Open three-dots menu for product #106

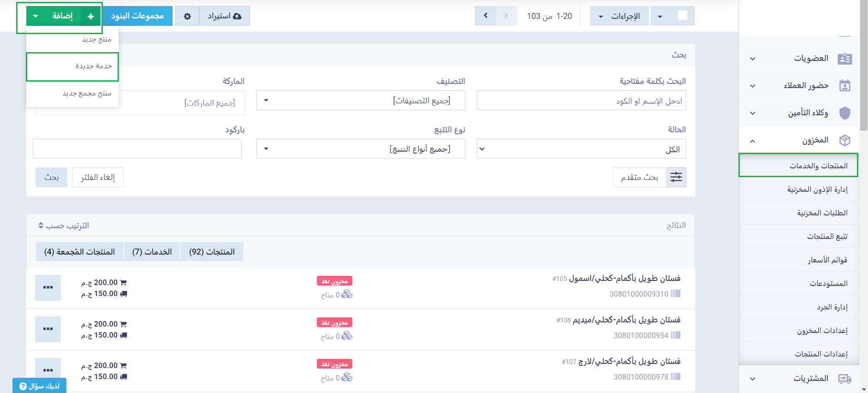(x=48, y=329)
